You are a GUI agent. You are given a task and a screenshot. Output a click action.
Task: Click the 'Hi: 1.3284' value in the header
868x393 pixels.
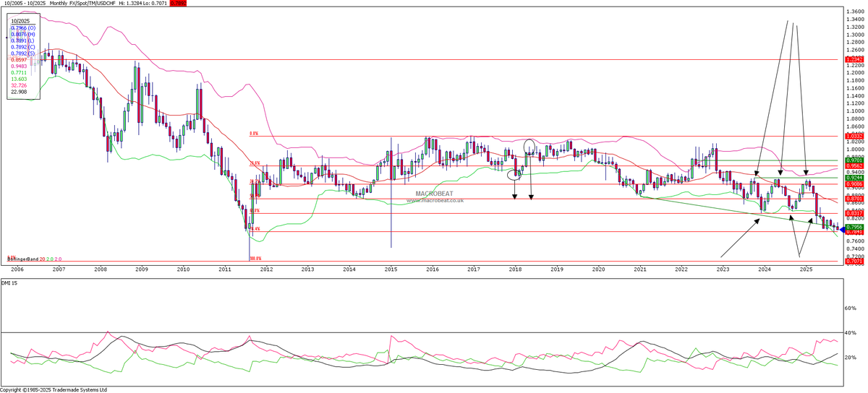click(x=130, y=4)
